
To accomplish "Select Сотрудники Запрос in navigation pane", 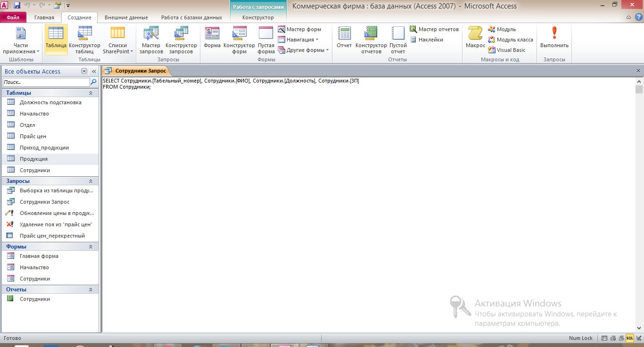I will tap(50, 202).
